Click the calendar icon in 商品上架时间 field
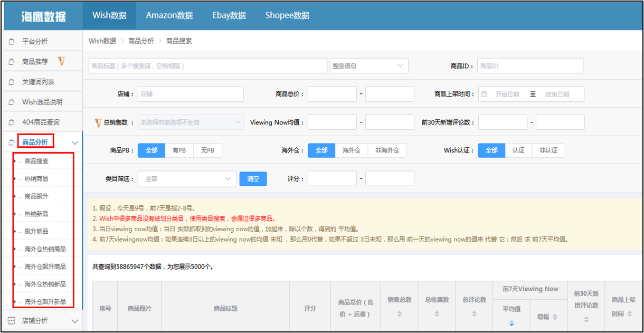The image size is (644, 333). click(x=484, y=94)
